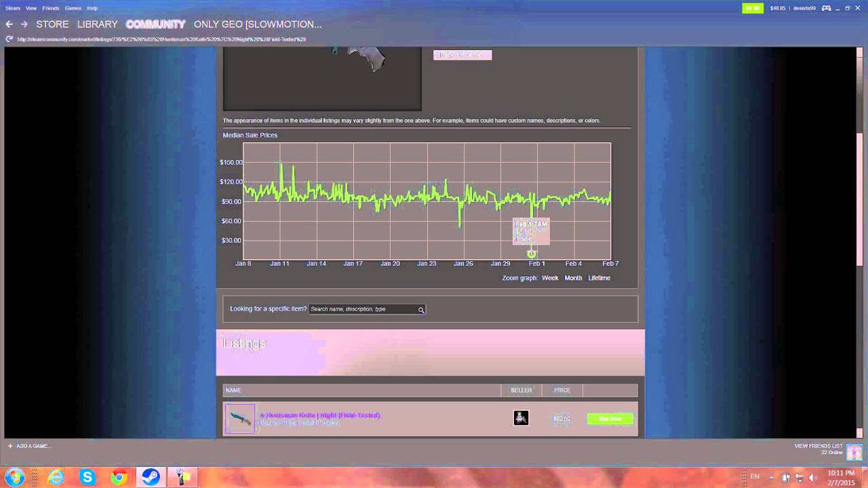Viewport: 868px width, 488px height.
Task: Click the EN language indicator
Action: click(755, 477)
